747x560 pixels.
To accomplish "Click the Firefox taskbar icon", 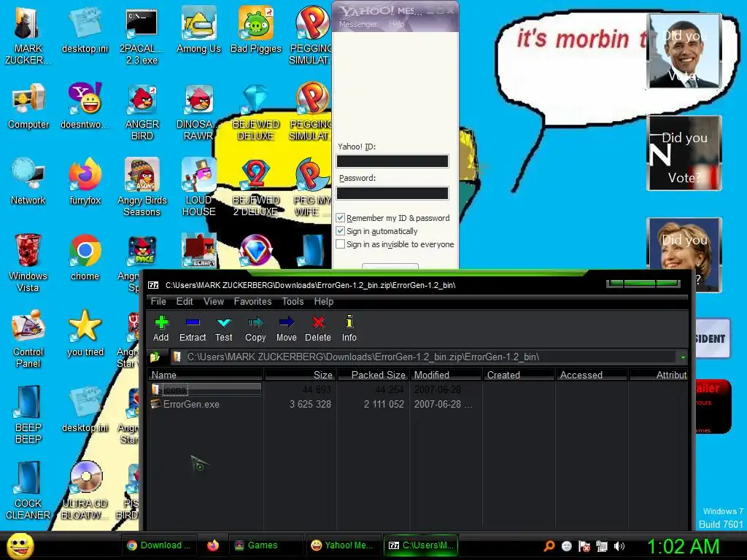I will click(x=213, y=545).
